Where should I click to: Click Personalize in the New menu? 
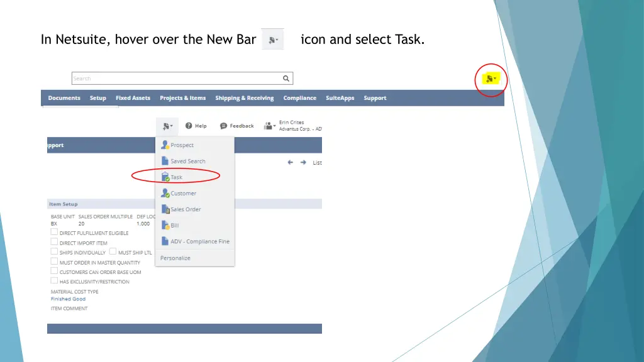175,258
